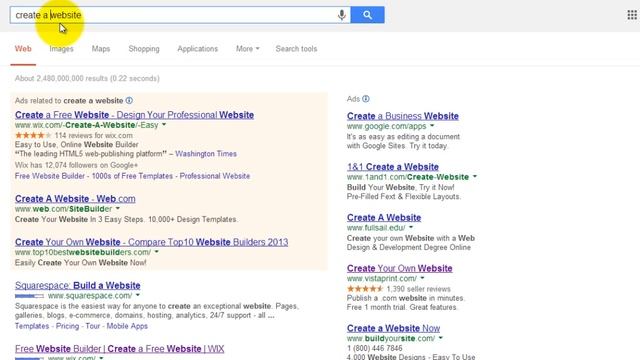
Task: Click the blue magnifier search button
Action: (367, 15)
